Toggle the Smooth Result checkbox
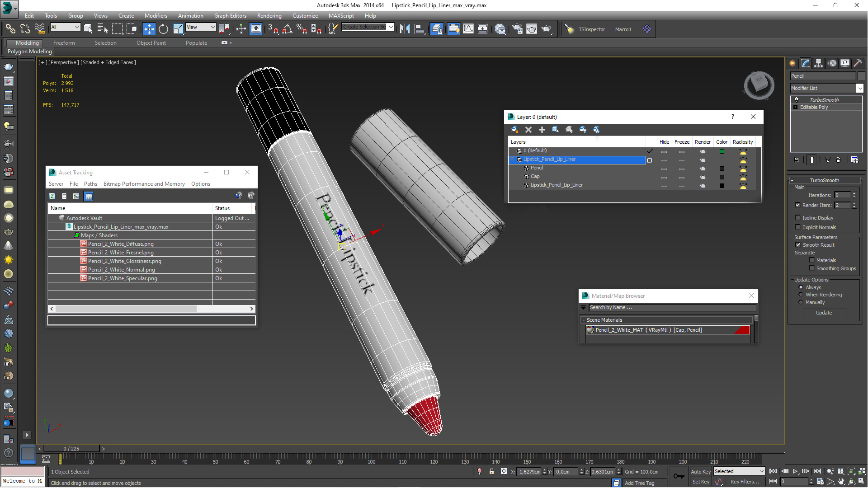This screenshot has height=488, width=868. 798,245
